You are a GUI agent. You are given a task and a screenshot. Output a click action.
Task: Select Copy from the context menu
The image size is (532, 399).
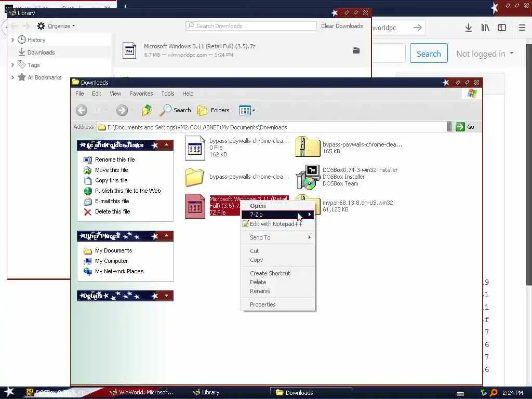(x=277, y=260)
